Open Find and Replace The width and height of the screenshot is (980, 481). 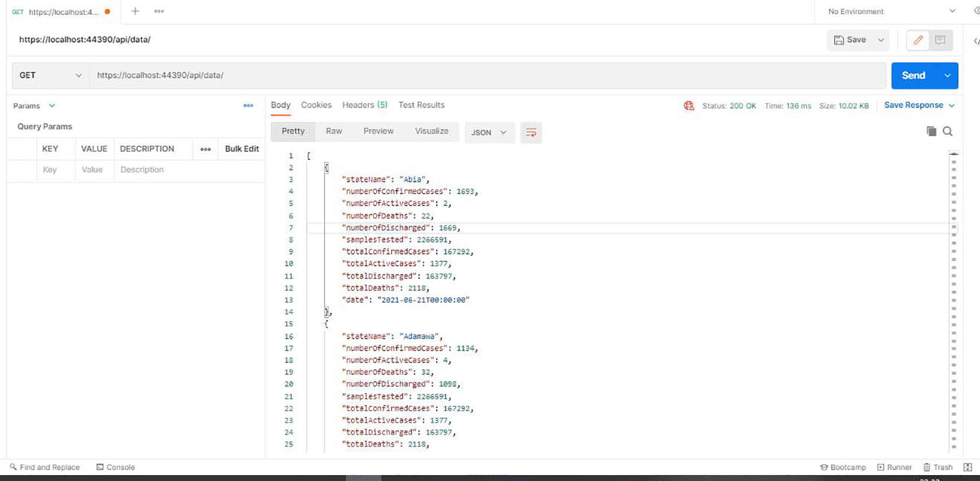click(x=45, y=467)
